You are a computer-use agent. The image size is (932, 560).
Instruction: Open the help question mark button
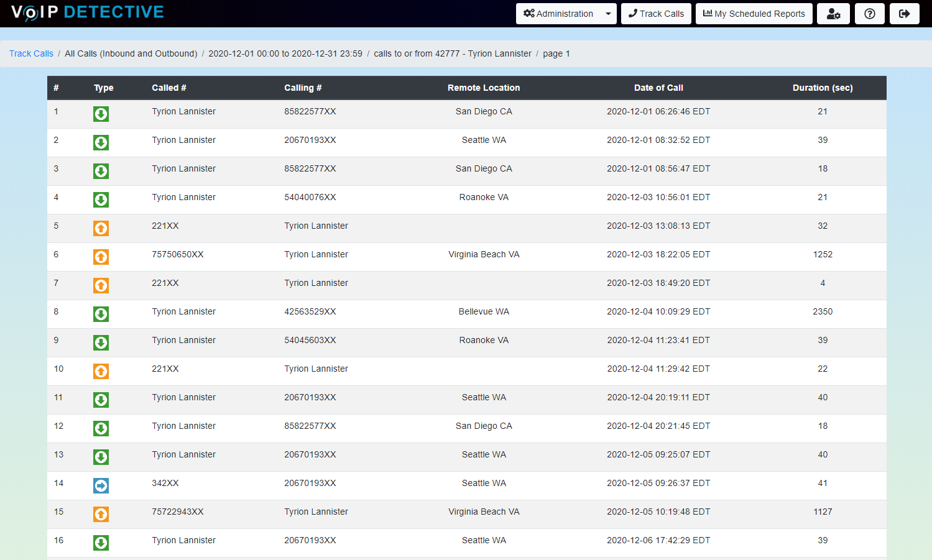pos(870,14)
